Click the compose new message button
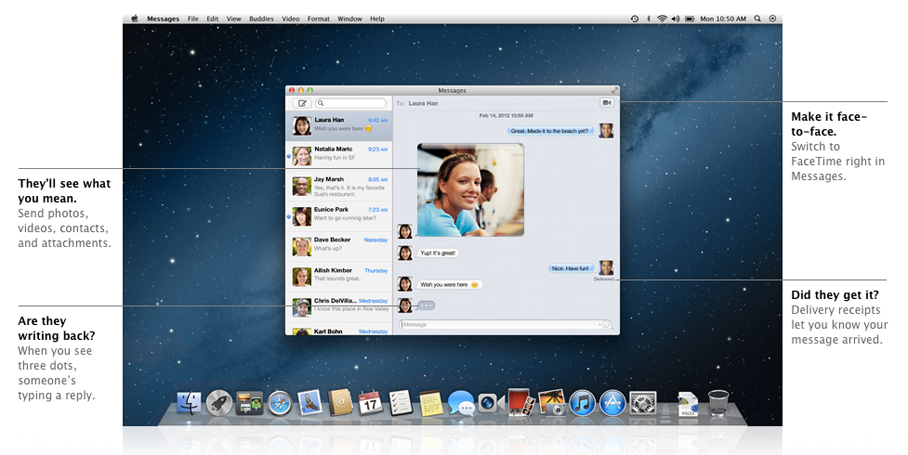This screenshot has height=455, width=908. tap(301, 103)
